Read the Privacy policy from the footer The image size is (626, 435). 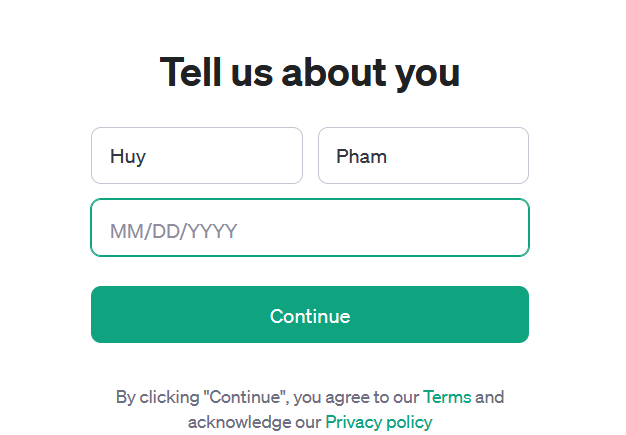tap(379, 421)
